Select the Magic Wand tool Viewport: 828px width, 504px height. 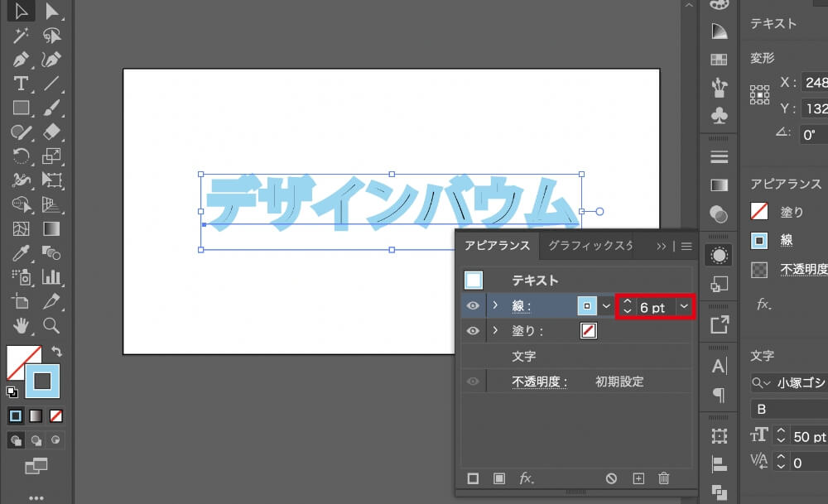21,35
